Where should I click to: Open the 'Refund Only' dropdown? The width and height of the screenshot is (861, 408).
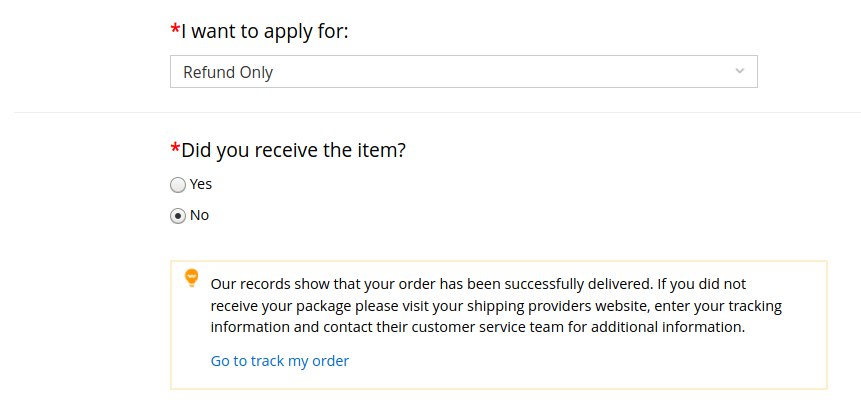(463, 71)
